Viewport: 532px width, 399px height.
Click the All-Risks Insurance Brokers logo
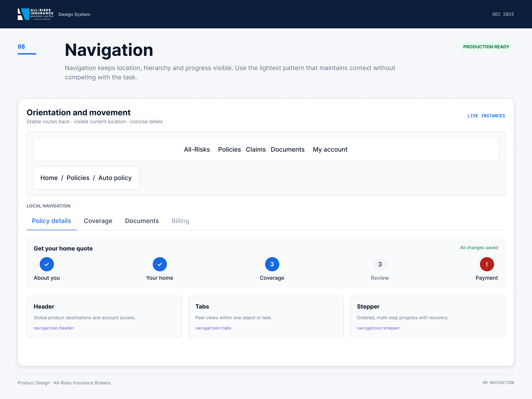click(x=36, y=14)
